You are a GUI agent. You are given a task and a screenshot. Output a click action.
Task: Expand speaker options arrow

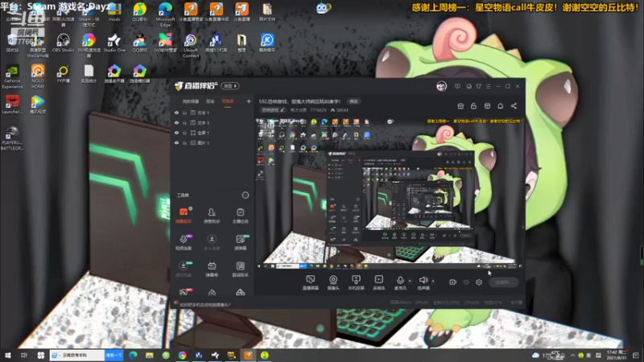[433, 281]
